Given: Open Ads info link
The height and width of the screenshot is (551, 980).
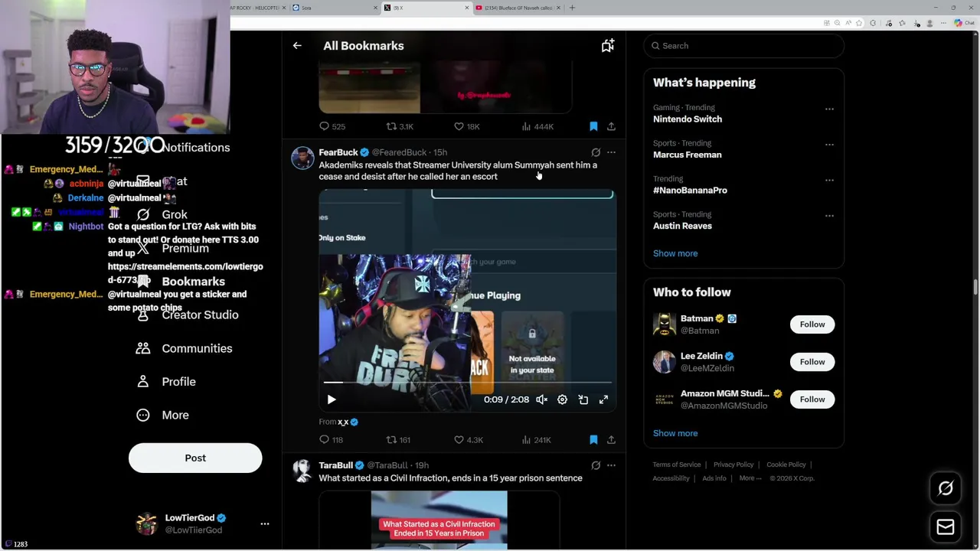Looking at the screenshot, I should coord(714,478).
